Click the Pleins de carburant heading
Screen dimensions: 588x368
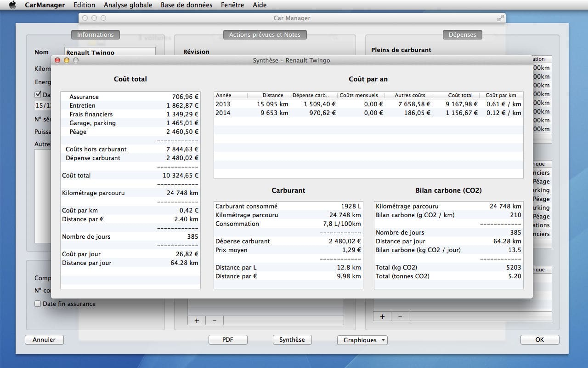pos(401,50)
